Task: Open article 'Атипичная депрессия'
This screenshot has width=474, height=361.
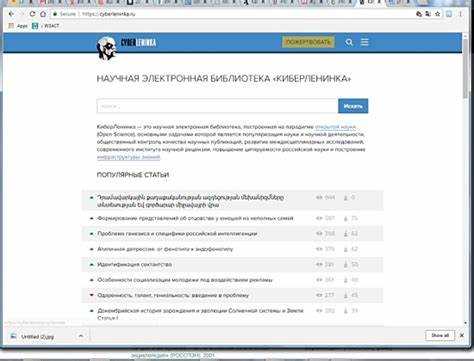Action: tap(165, 249)
